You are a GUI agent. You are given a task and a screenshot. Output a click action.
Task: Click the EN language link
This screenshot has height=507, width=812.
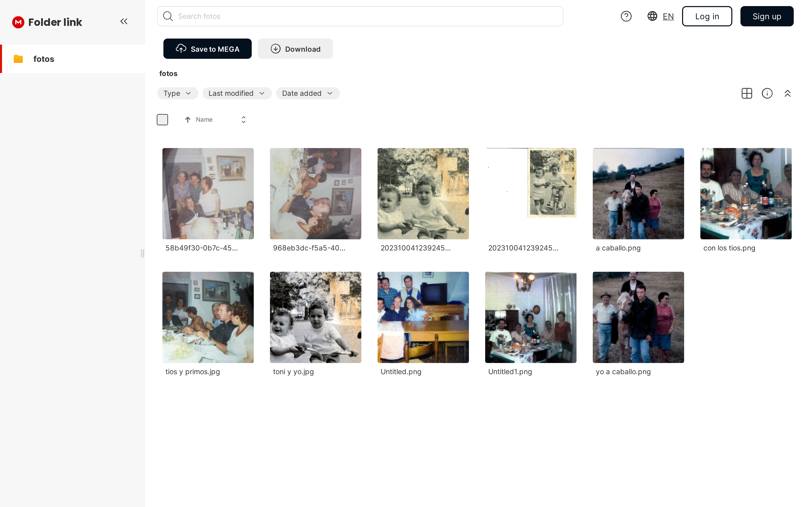668,16
